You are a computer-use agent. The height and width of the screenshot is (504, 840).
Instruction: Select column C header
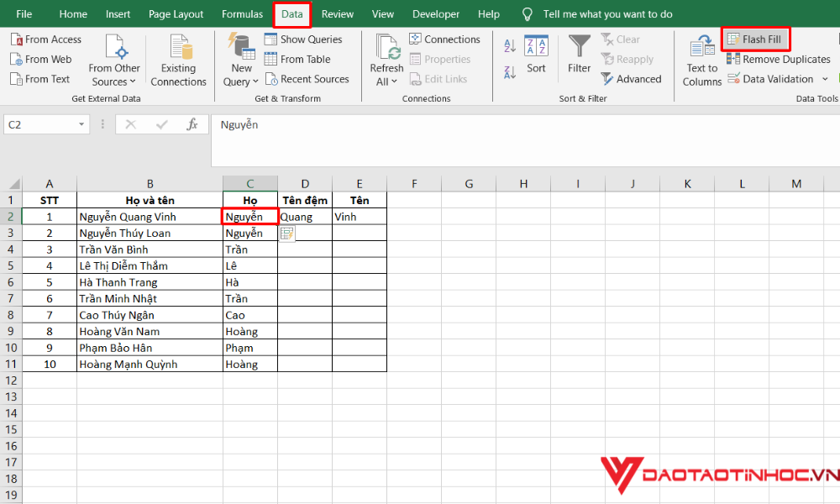click(250, 184)
